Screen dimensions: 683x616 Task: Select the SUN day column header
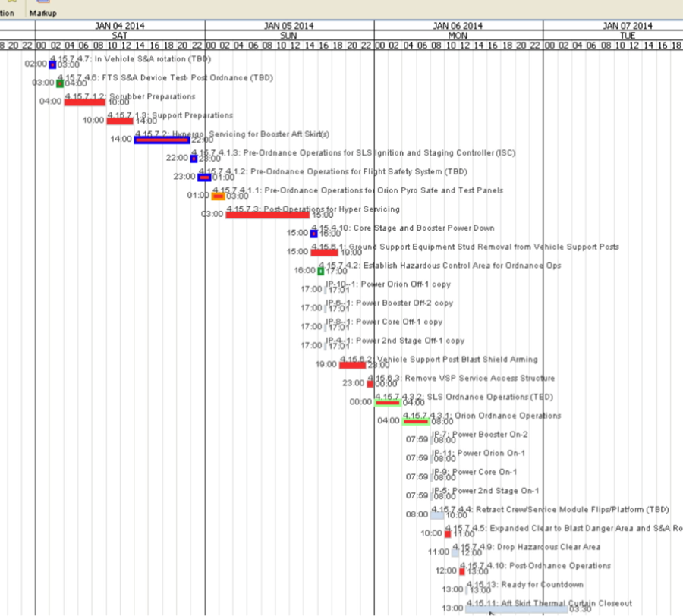288,36
